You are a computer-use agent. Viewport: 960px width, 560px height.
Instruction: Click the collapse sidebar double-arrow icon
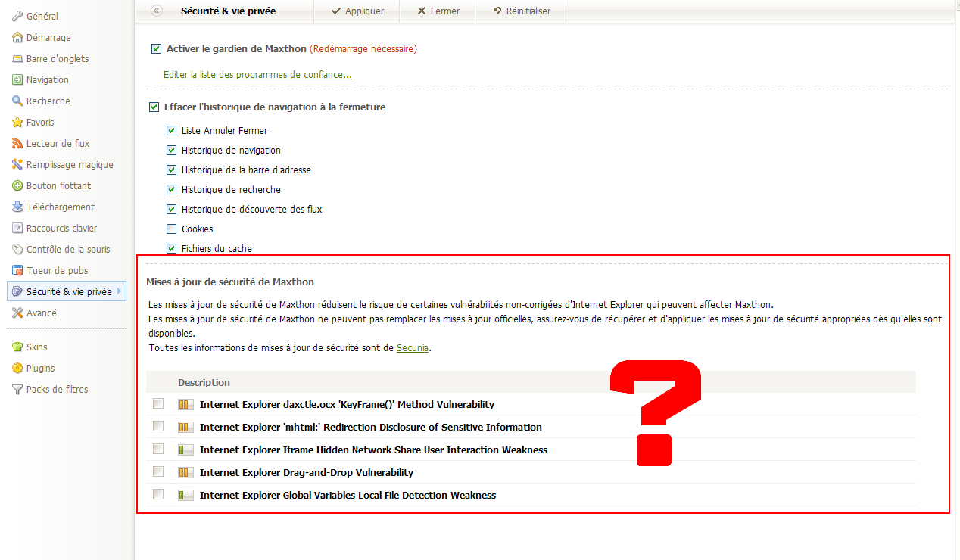click(156, 11)
